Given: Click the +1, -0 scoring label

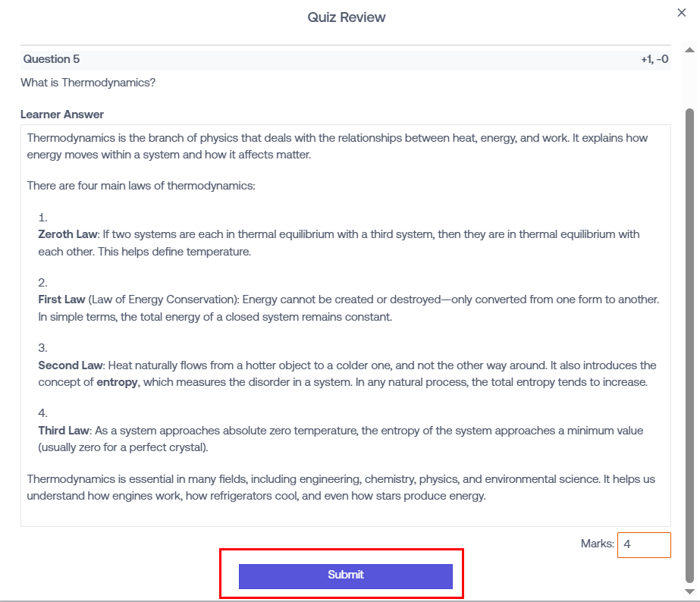Looking at the screenshot, I should tap(654, 59).
